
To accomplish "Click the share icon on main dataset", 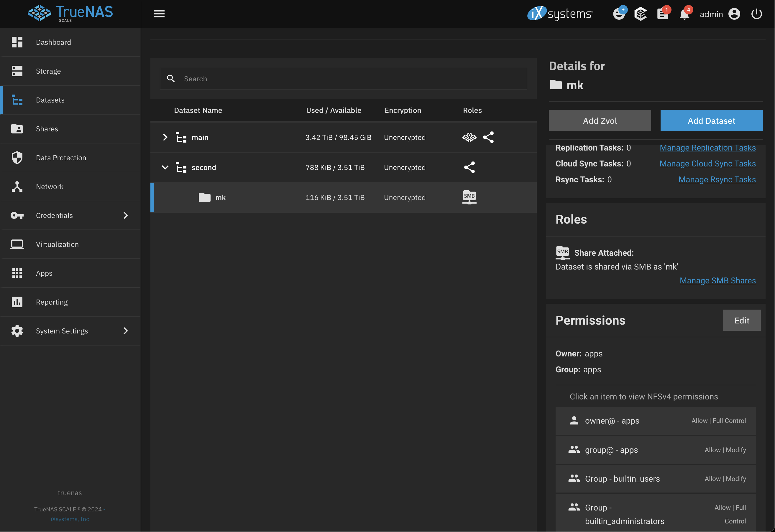I will 487,136.
